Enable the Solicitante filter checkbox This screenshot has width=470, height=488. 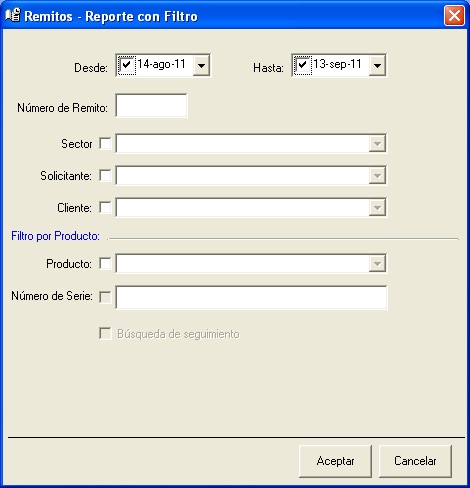[x=105, y=175]
